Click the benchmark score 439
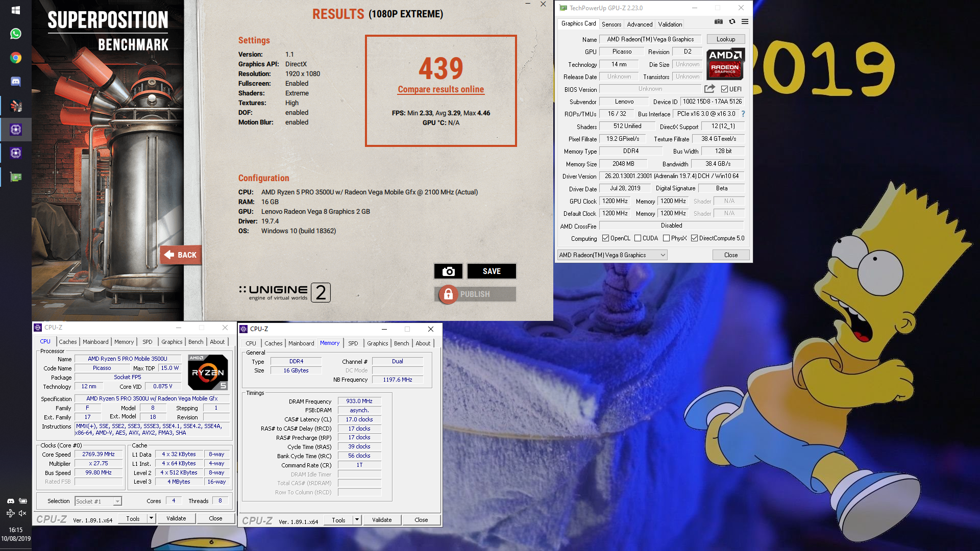The image size is (980, 551). [x=441, y=68]
